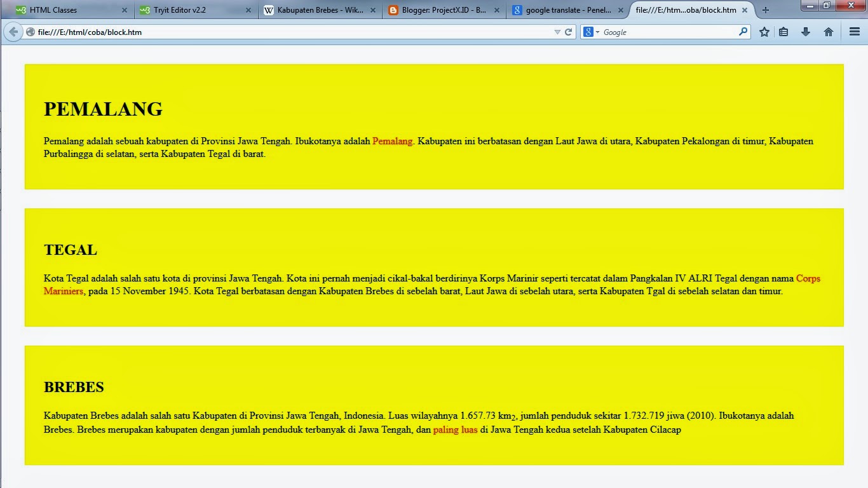The height and width of the screenshot is (488, 868).
Task: Click the Wikipedia favicon on Kabupaten Brebes tab
Action: click(x=269, y=10)
